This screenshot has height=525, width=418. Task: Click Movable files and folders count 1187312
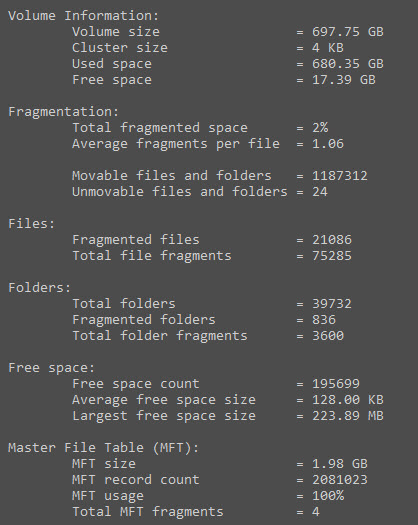point(340,176)
